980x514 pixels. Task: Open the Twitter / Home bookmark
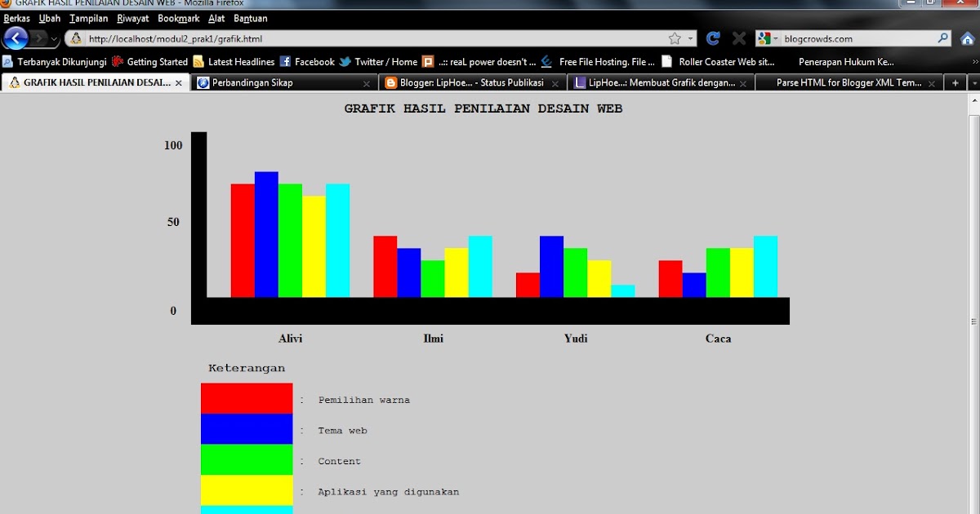click(x=378, y=61)
